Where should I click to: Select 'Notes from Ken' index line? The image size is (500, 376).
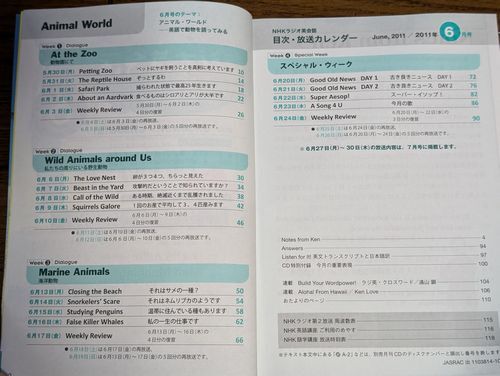[x=383, y=239]
